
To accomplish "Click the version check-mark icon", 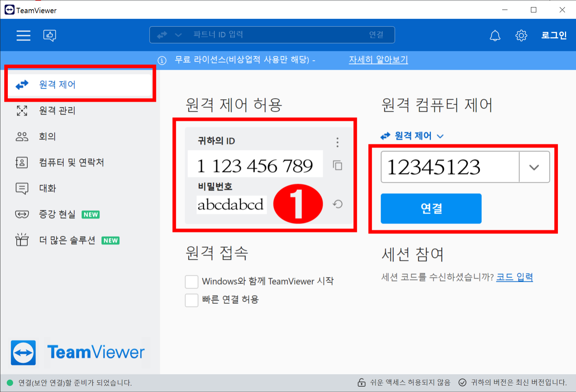I will tap(463, 382).
